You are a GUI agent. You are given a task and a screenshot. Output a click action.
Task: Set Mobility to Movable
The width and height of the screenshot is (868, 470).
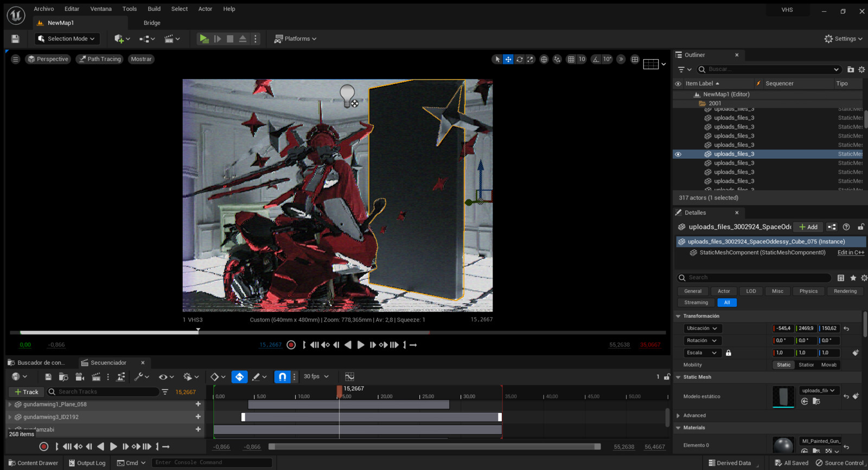click(828, 365)
